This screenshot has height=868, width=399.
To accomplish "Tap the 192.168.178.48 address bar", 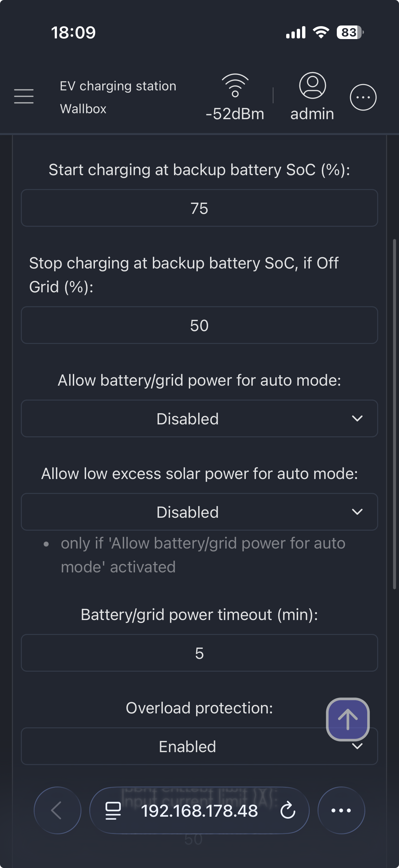I will (x=199, y=811).
